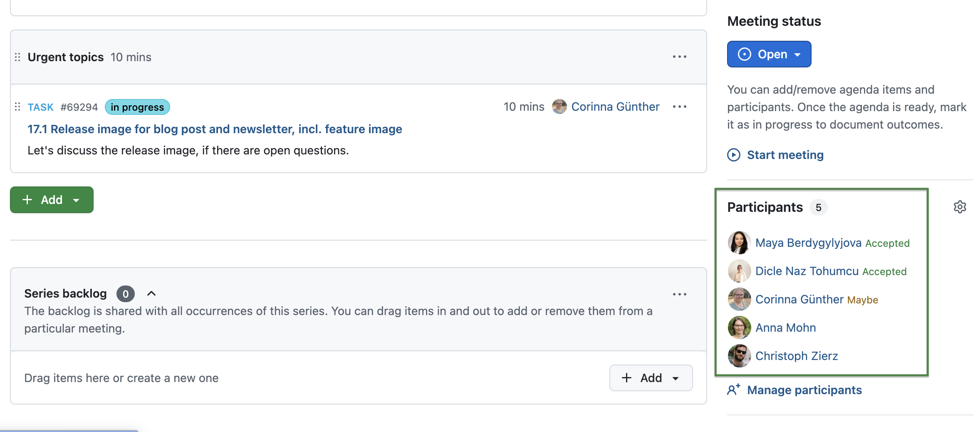Image resolution: width=980 pixels, height=432 pixels.
Task: Click the Start meeting link
Action: 785,155
